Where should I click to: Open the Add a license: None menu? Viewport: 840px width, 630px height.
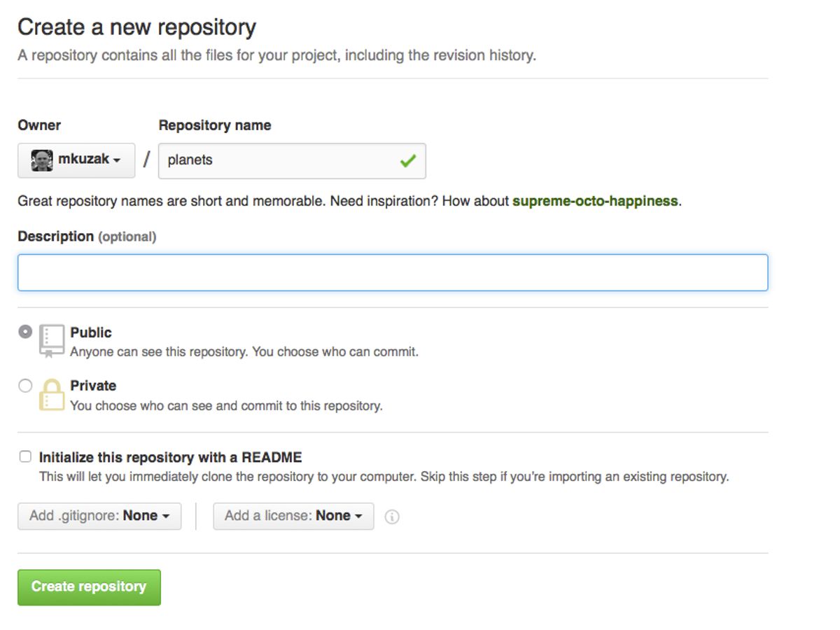[293, 516]
